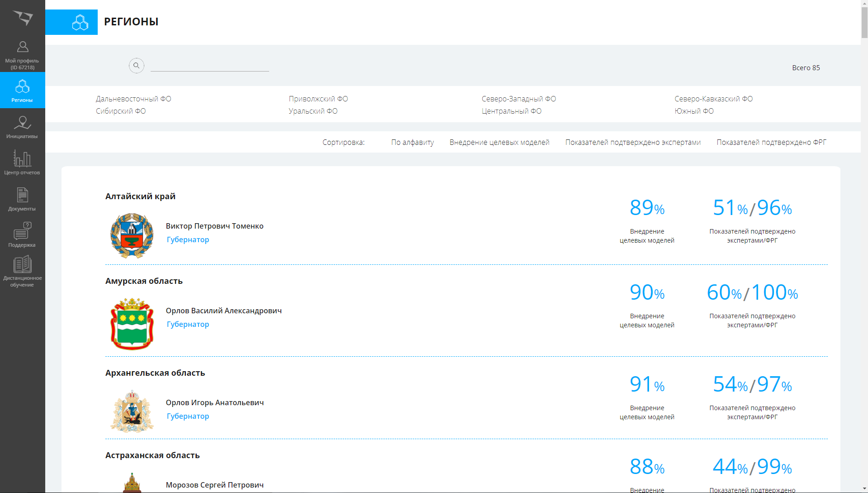
Task: Open the Documents section
Action: (x=22, y=199)
